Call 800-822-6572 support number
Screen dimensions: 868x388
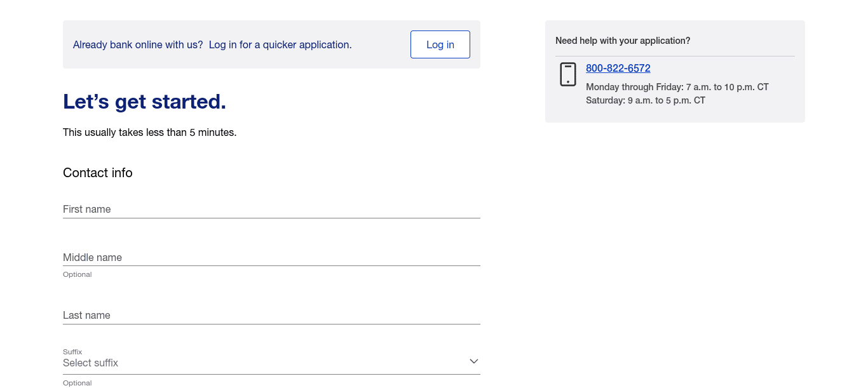(x=618, y=68)
